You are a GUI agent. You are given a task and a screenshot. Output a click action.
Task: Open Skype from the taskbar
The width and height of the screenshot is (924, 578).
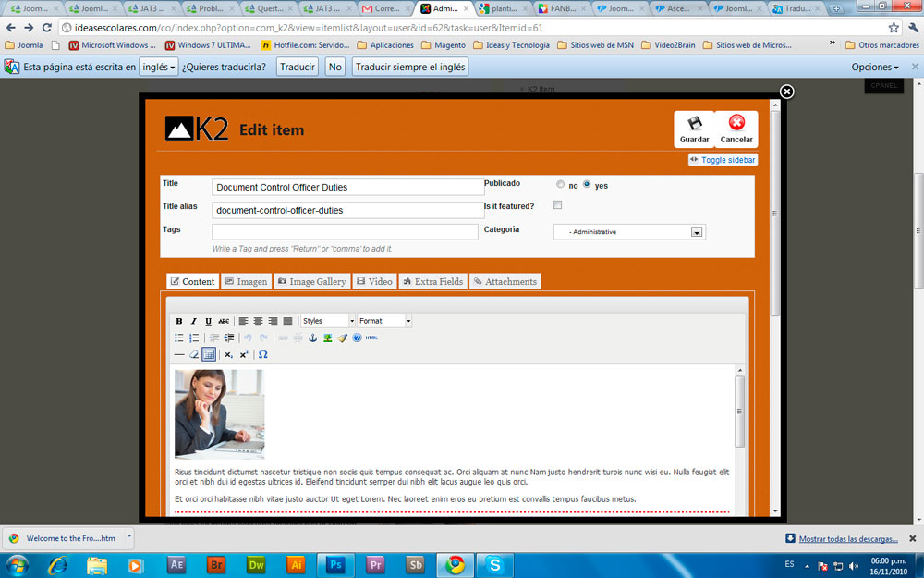point(495,565)
